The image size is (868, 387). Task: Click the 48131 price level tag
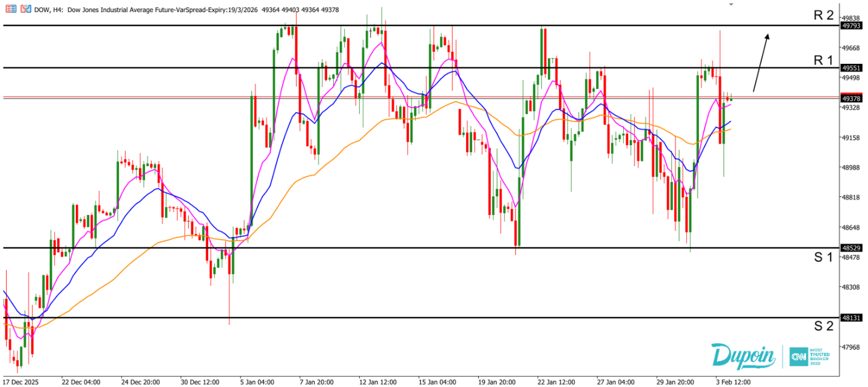pos(852,318)
